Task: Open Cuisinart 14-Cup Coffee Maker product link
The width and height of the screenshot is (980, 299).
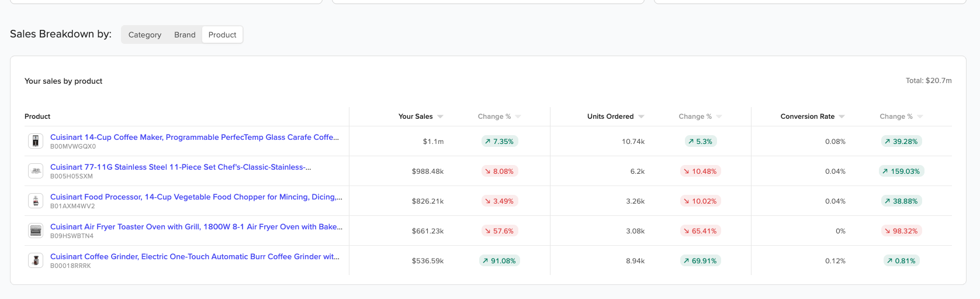Action: pyautogui.click(x=194, y=138)
